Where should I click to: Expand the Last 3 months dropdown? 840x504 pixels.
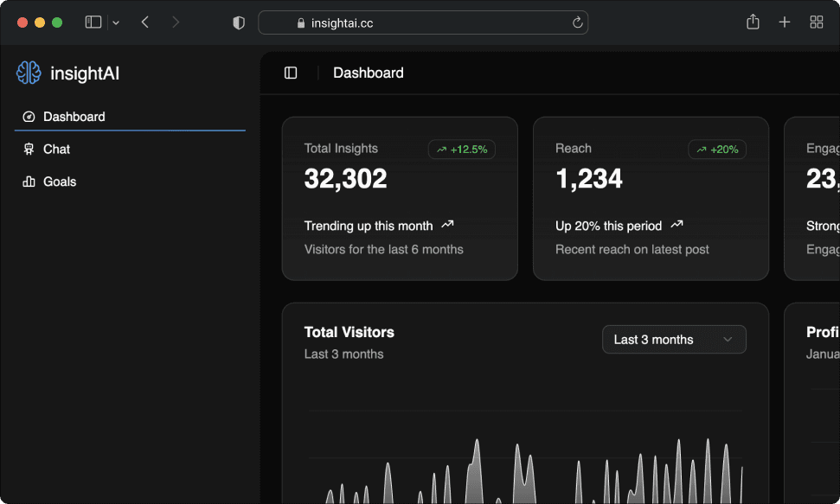pyautogui.click(x=674, y=340)
